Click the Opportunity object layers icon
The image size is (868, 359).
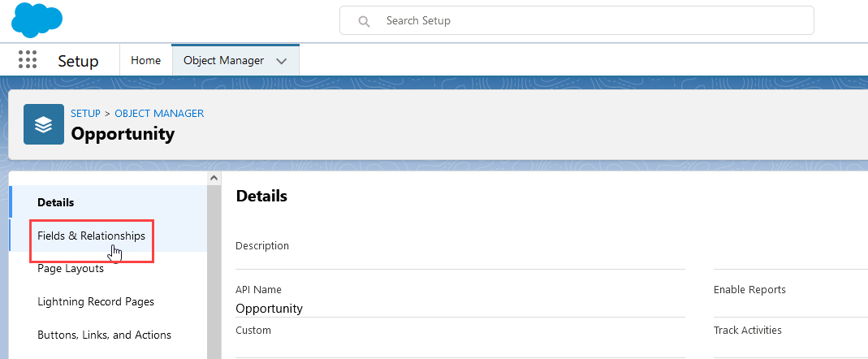44,123
